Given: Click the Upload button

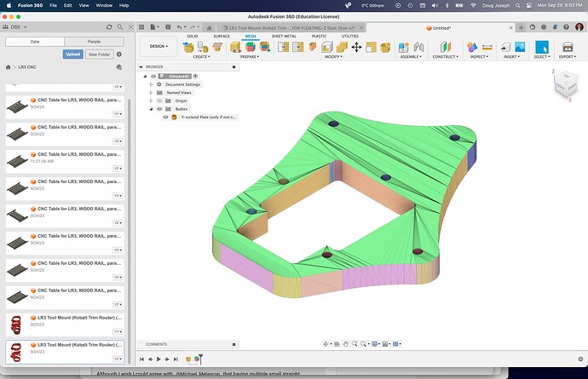Looking at the screenshot, I should [x=72, y=54].
